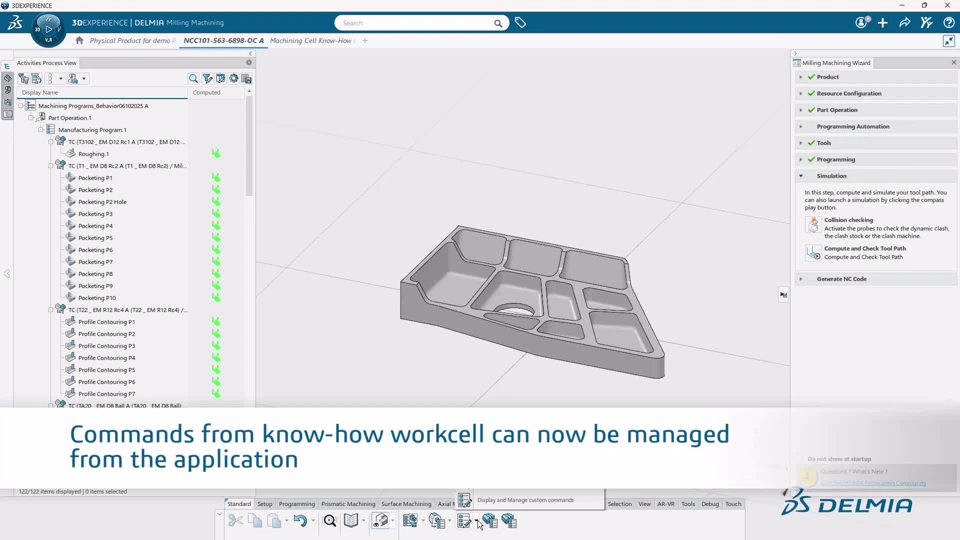This screenshot has height=540, width=960.
Task: Click the Copy icon in Standard toolbar
Action: [x=255, y=521]
